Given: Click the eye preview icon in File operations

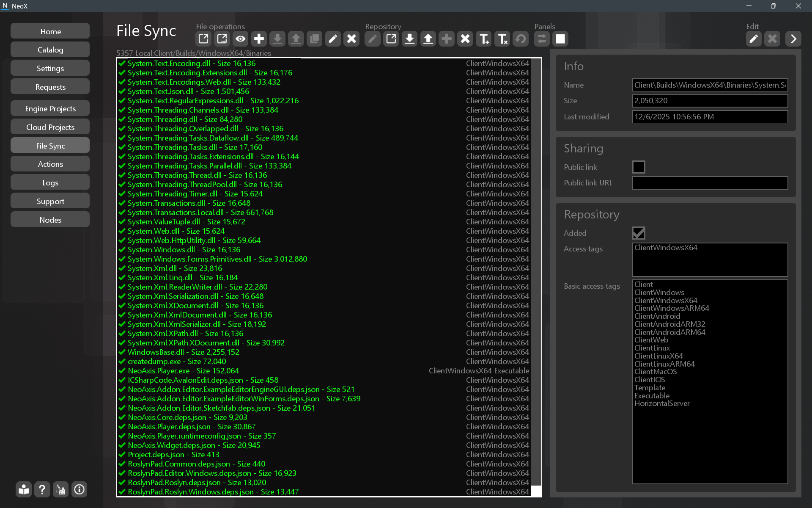Looking at the screenshot, I should (x=240, y=39).
